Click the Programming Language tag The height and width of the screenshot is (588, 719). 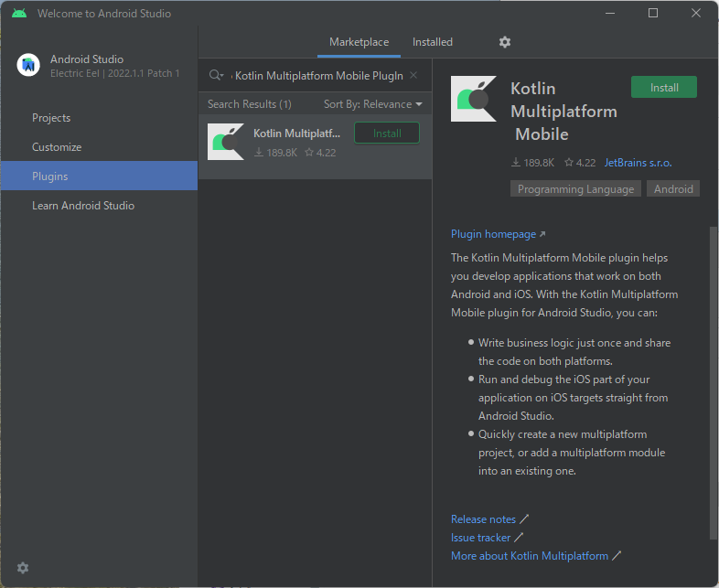(575, 189)
